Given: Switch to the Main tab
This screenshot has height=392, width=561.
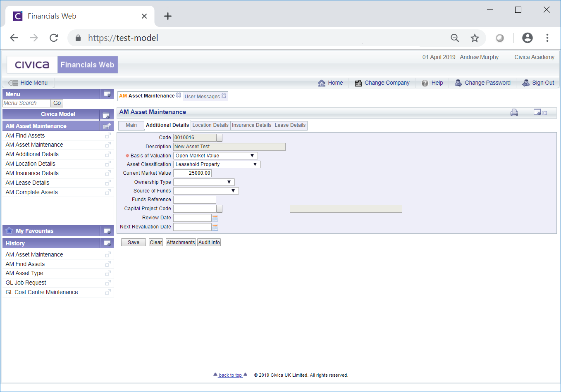Looking at the screenshot, I should [x=131, y=125].
